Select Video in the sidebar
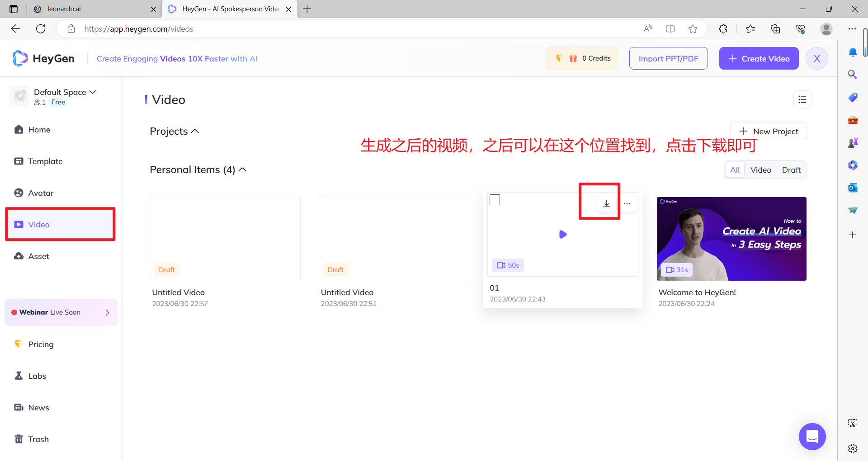 click(60, 225)
